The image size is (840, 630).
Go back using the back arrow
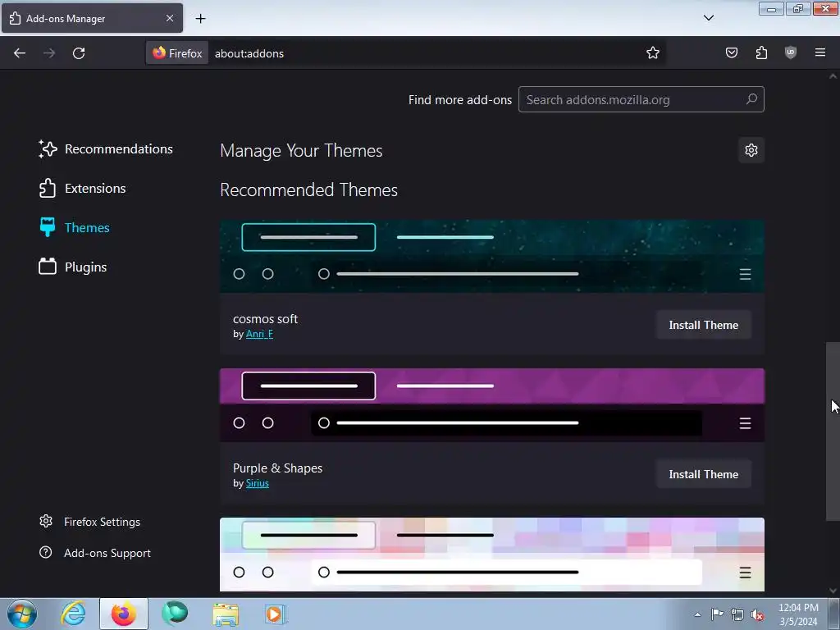tap(20, 53)
